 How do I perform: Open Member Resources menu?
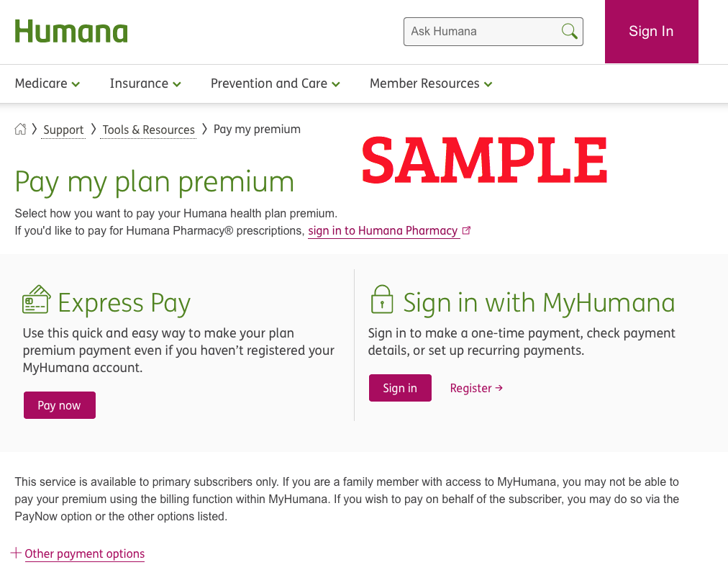[x=431, y=83]
